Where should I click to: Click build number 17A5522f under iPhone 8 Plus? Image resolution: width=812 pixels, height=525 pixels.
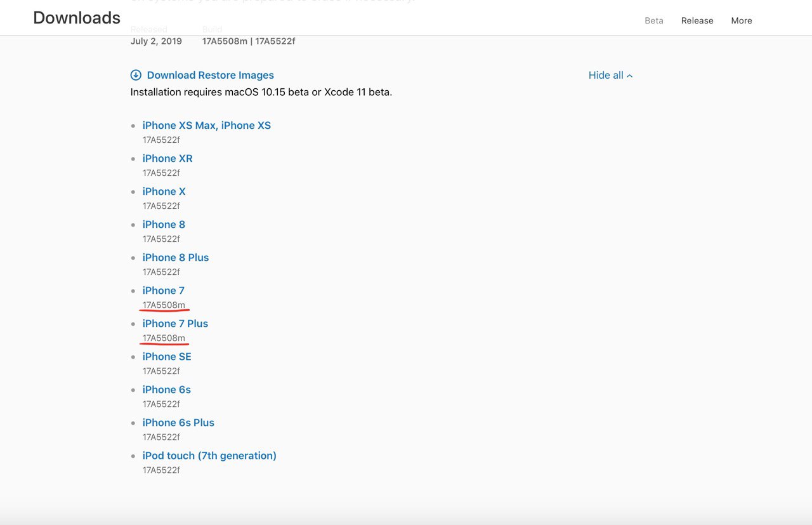pyautogui.click(x=161, y=272)
